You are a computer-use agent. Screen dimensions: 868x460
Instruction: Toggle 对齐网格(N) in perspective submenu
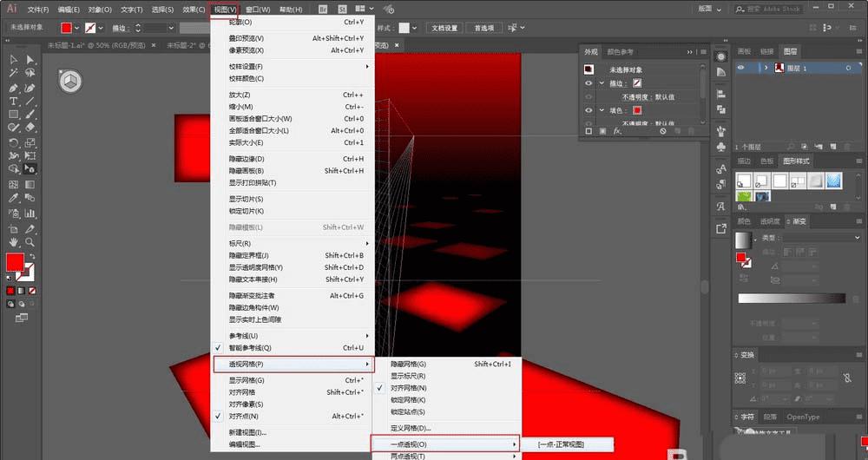coord(447,388)
